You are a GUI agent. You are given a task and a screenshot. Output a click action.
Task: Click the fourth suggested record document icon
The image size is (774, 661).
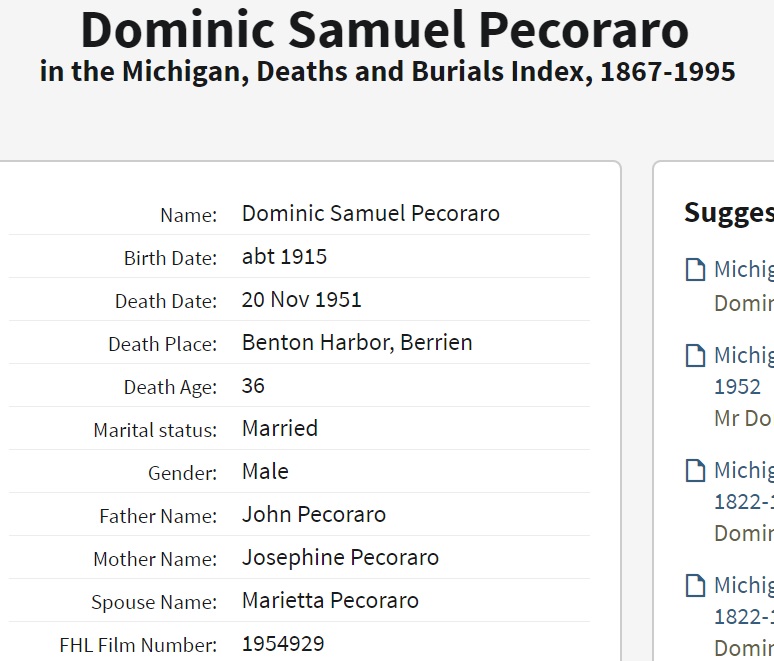[x=694, y=586]
